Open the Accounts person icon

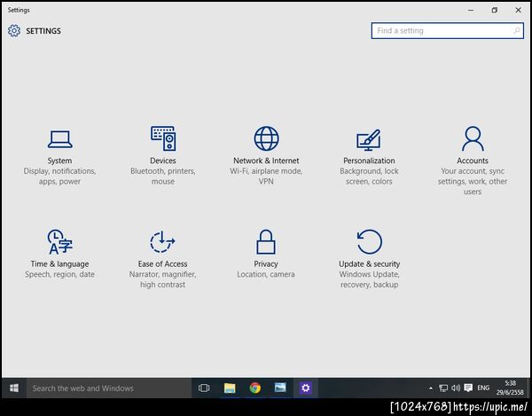pos(473,138)
